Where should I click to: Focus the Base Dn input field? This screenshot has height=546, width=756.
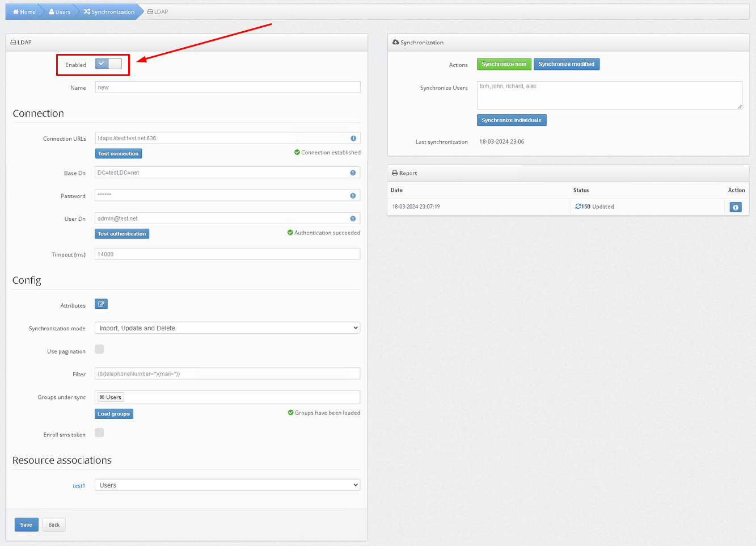tap(227, 173)
